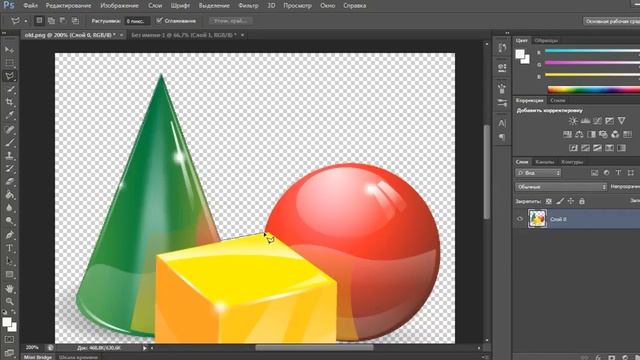Image resolution: width=640 pixels, height=360 pixels.
Task: Add a Levels adjustment
Action: (x=585, y=121)
